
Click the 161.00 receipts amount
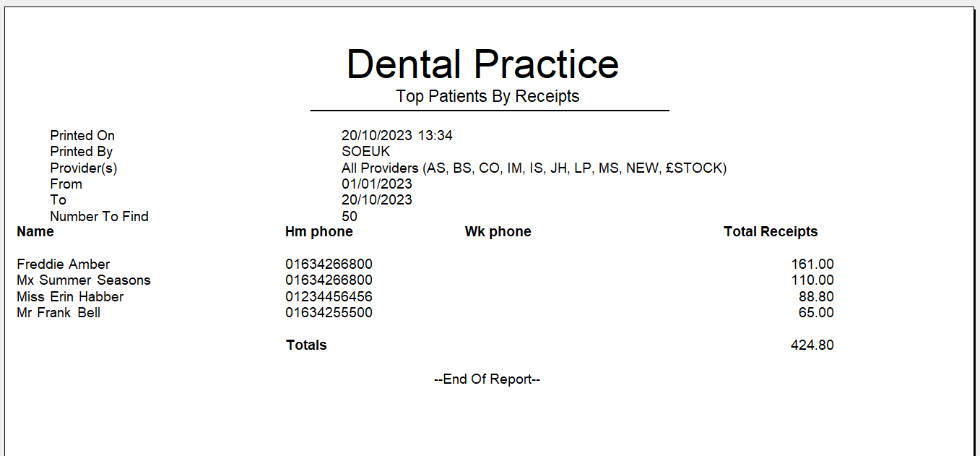(812, 264)
